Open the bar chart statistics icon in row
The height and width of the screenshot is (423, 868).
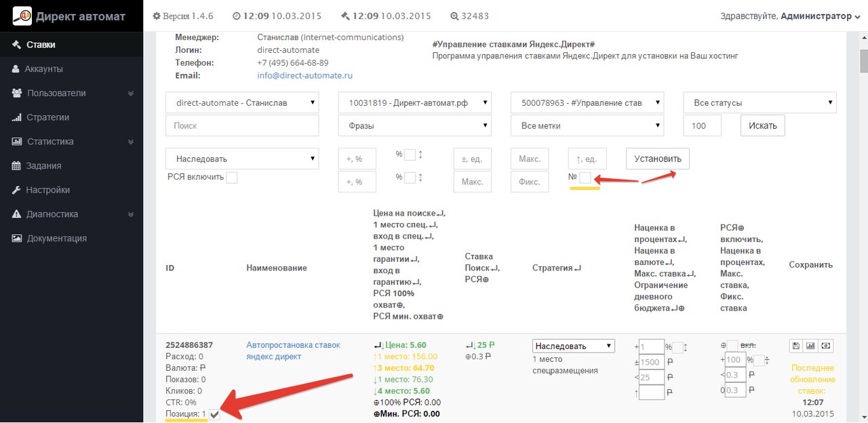[811, 346]
